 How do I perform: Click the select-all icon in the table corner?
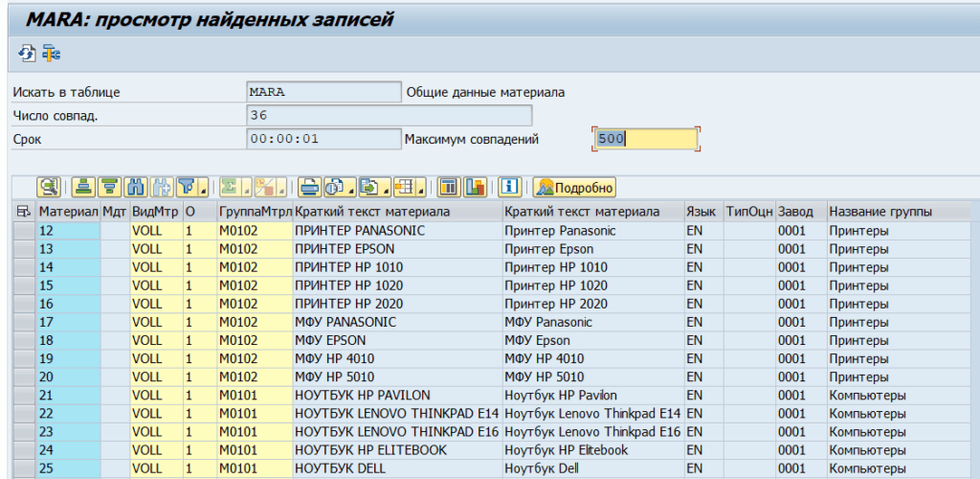(24, 212)
